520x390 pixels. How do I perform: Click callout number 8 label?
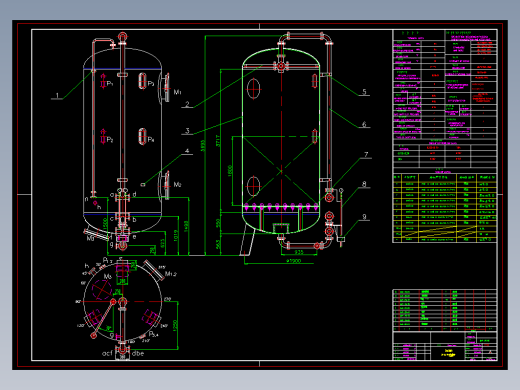click(364, 183)
